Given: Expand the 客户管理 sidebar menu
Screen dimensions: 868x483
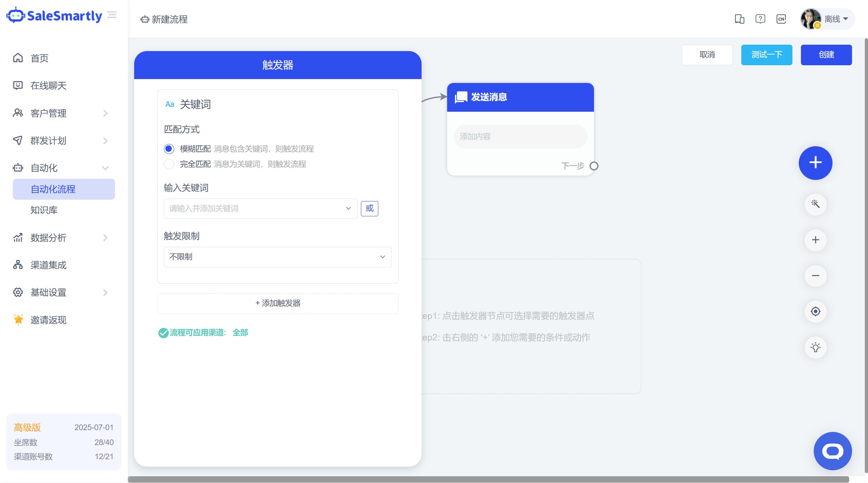Looking at the screenshot, I should tap(60, 113).
